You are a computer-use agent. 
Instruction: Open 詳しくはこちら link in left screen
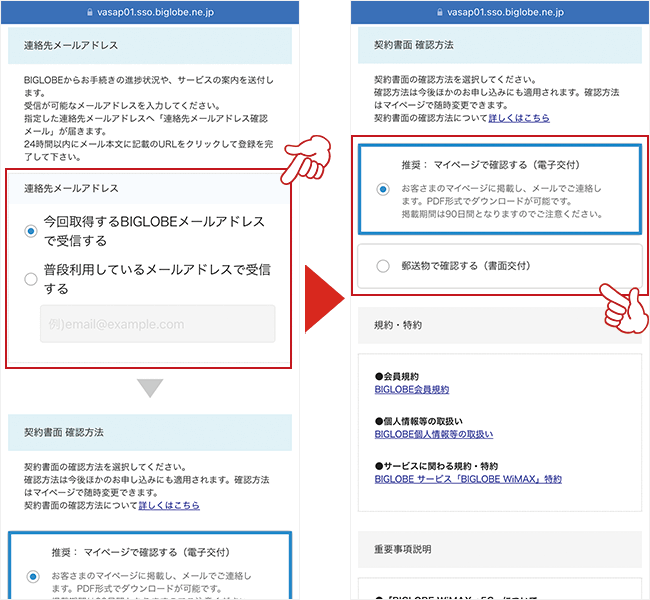pyautogui.click(x=169, y=505)
